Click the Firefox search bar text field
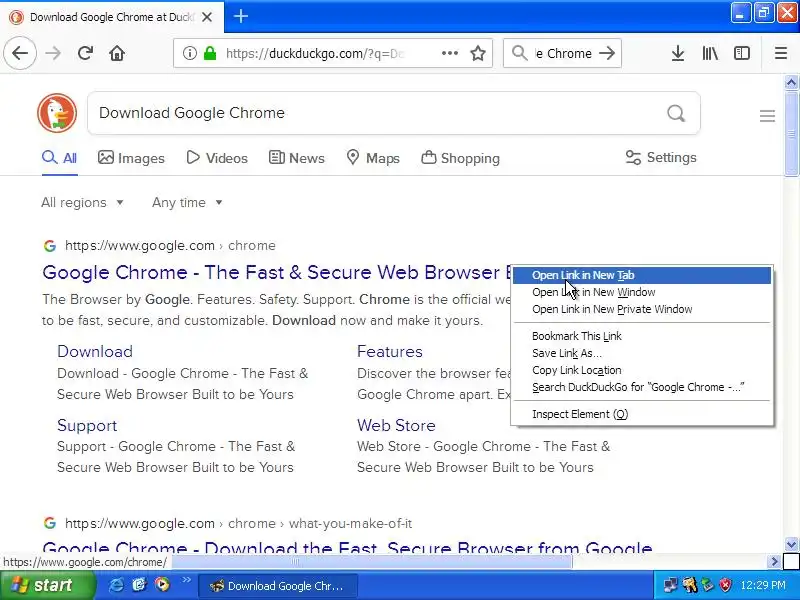This screenshot has width=800, height=600. [563, 53]
